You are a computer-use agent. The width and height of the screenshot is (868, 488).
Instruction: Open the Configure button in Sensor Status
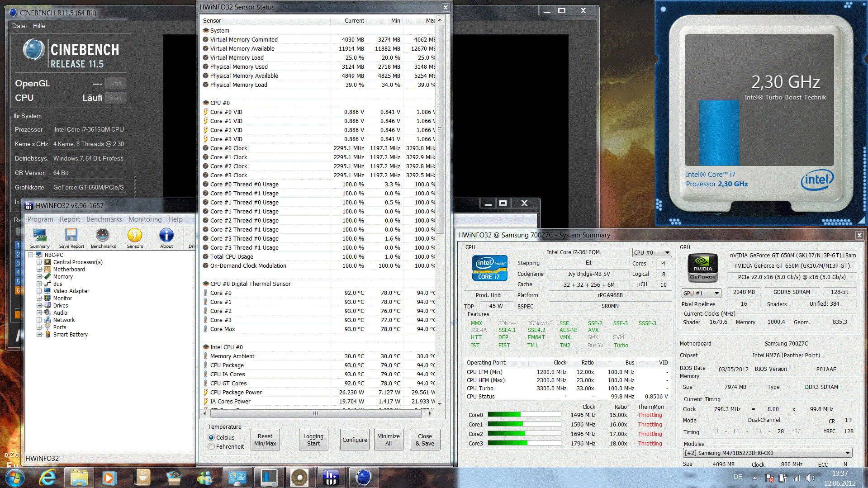pos(355,440)
